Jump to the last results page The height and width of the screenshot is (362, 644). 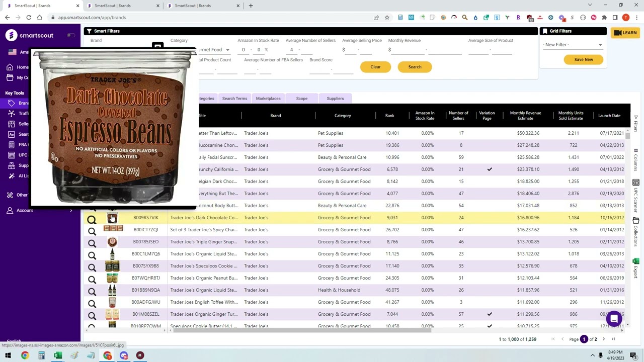[613, 339]
